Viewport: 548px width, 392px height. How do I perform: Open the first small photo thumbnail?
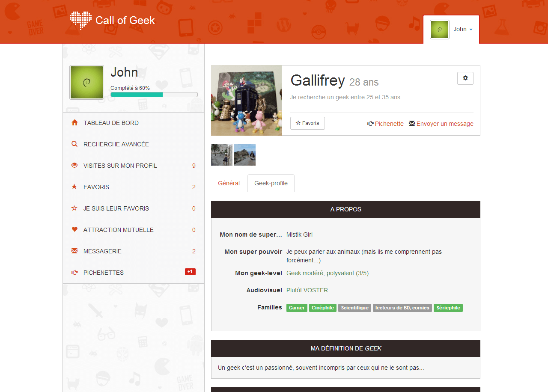pyautogui.click(x=222, y=155)
